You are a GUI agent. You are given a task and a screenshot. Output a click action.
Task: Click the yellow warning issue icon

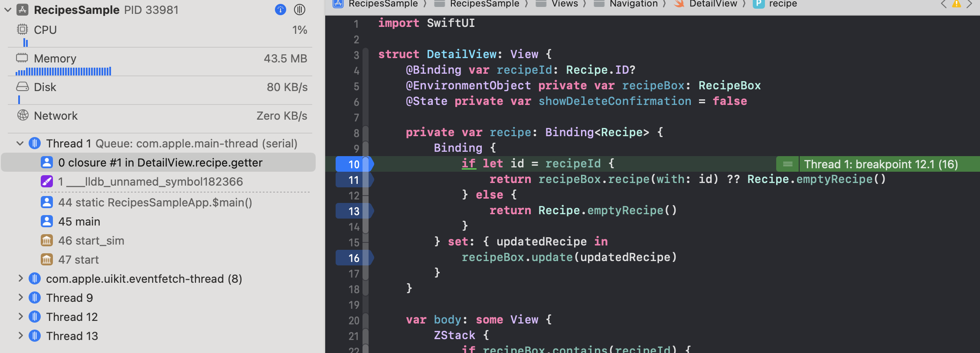click(x=956, y=4)
